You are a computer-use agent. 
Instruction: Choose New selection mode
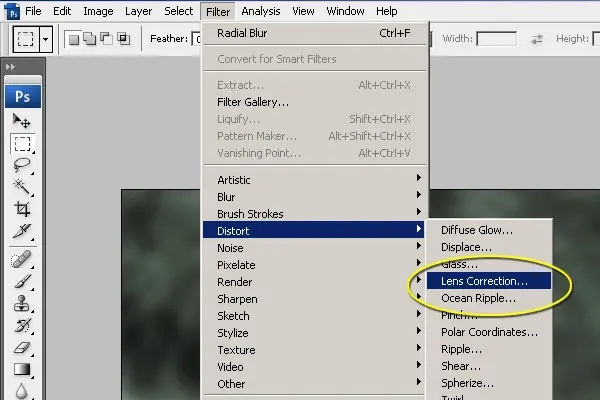click(x=73, y=39)
